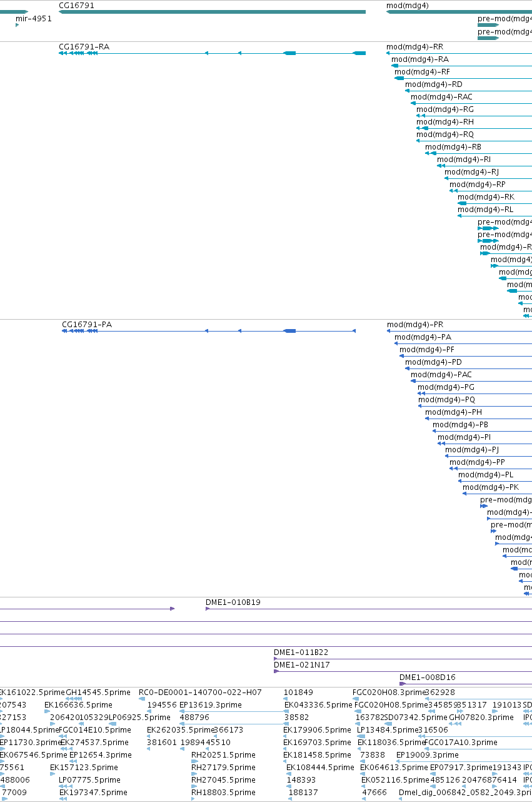Viewport: 532px width, 802px height.
Task: Click the mod(mdg4)-PH CDS
Action: [x=453, y=412]
